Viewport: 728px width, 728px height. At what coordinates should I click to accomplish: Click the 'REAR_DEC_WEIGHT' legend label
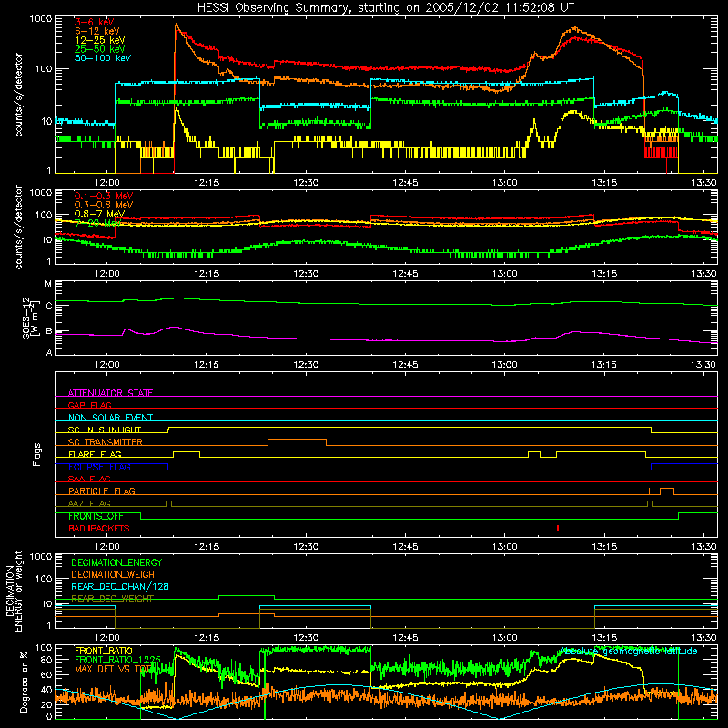(x=112, y=599)
